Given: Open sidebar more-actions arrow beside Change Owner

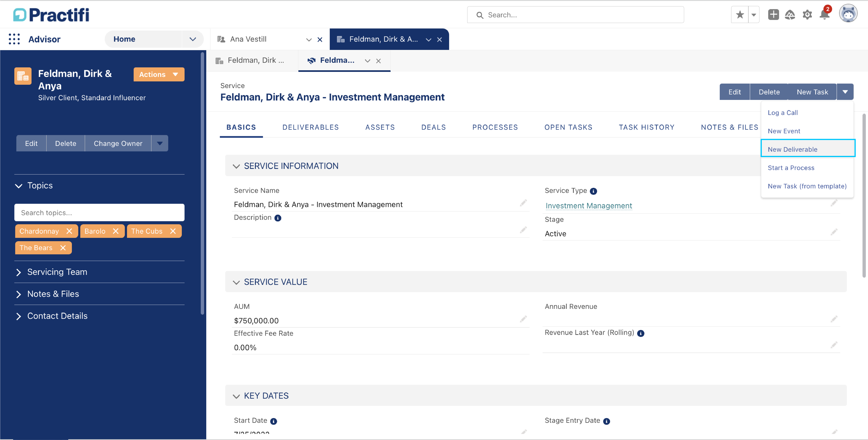Looking at the screenshot, I should tap(160, 144).
